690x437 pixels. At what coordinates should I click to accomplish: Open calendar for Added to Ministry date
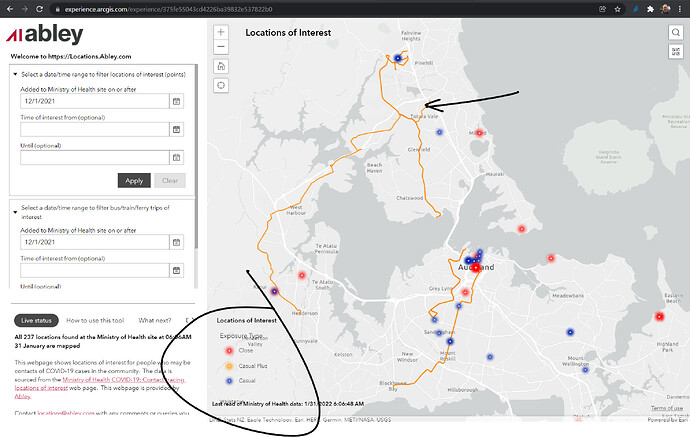[x=176, y=101]
